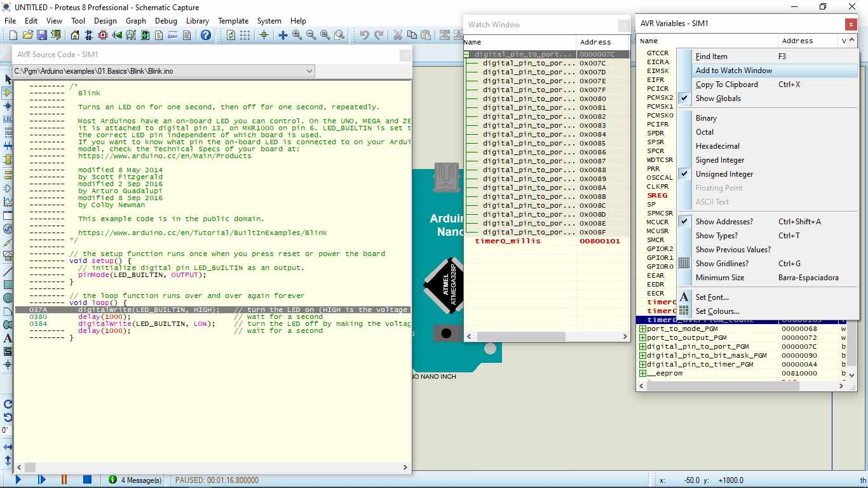
Task: Select the Wire Label Mode LBL tool
Action: tap(8, 119)
